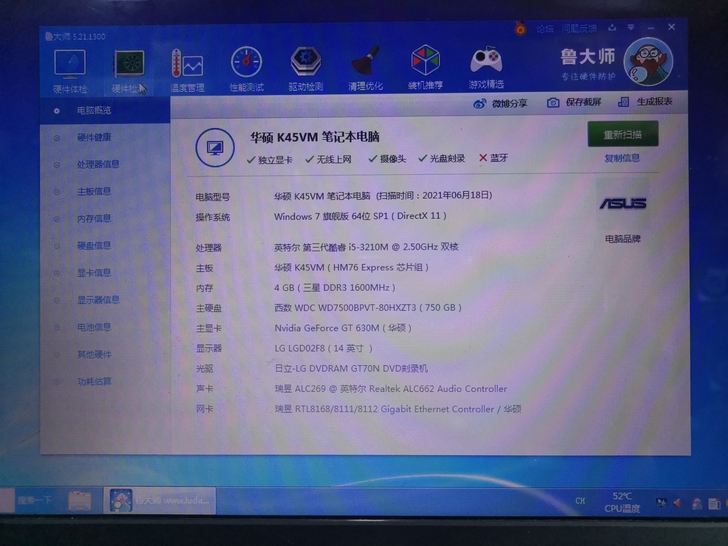Open the title bar main menu arrow
The width and height of the screenshot is (728, 546).
pos(631,27)
